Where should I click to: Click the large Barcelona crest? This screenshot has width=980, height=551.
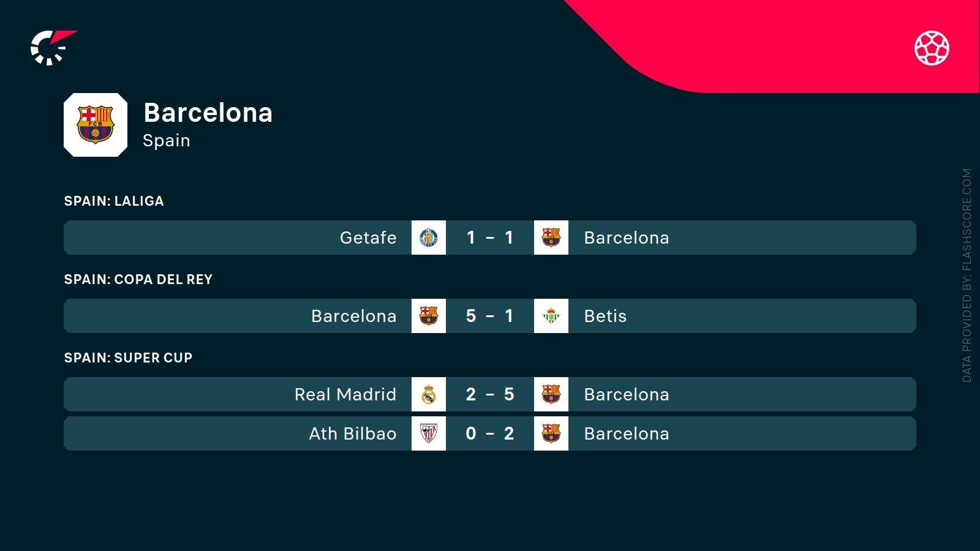[x=96, y=125]
